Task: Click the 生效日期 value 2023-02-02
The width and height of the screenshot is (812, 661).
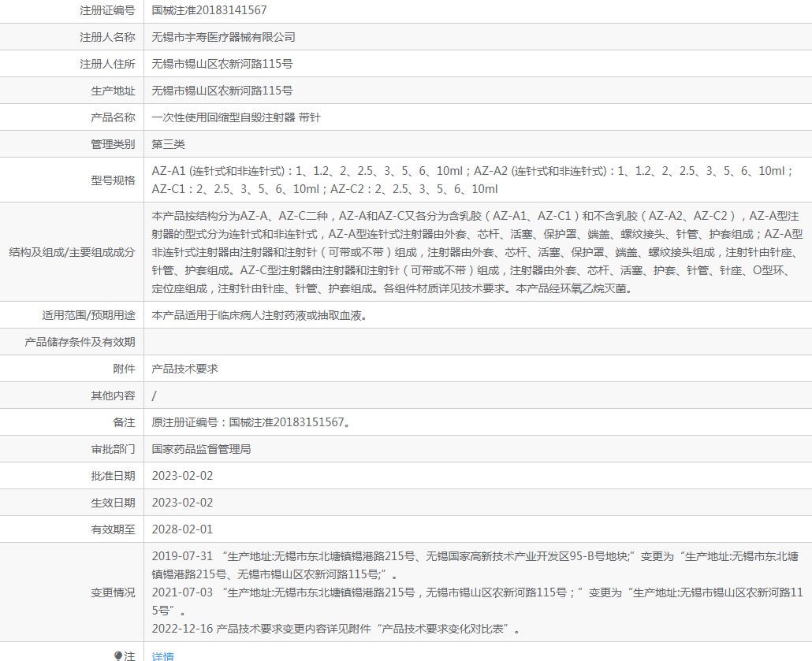Action: 182,503
